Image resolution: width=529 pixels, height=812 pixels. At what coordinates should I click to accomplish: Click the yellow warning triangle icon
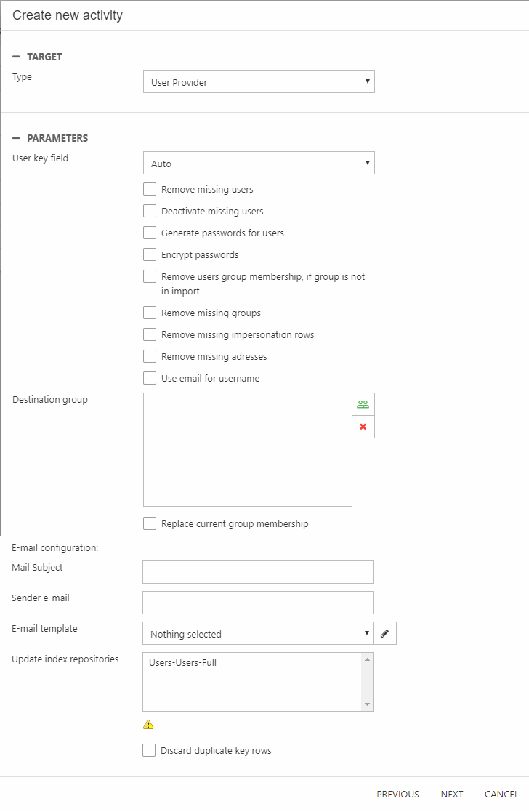coord(148,725)
